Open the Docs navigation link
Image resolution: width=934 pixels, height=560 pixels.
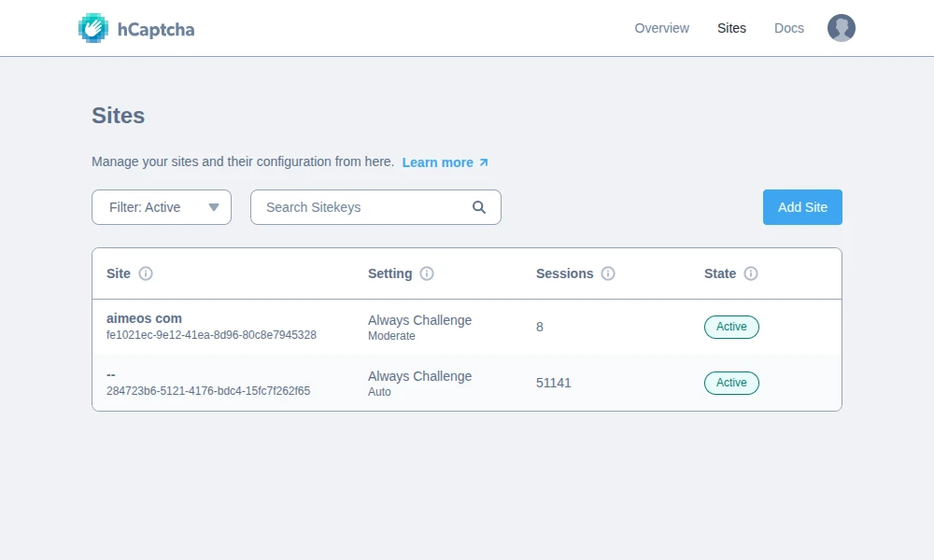(788, 28)
